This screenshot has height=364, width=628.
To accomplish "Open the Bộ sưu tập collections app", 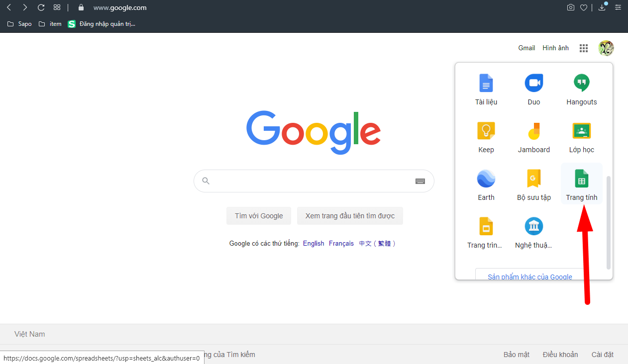I will pyautogui.click(x=534, y=185).
